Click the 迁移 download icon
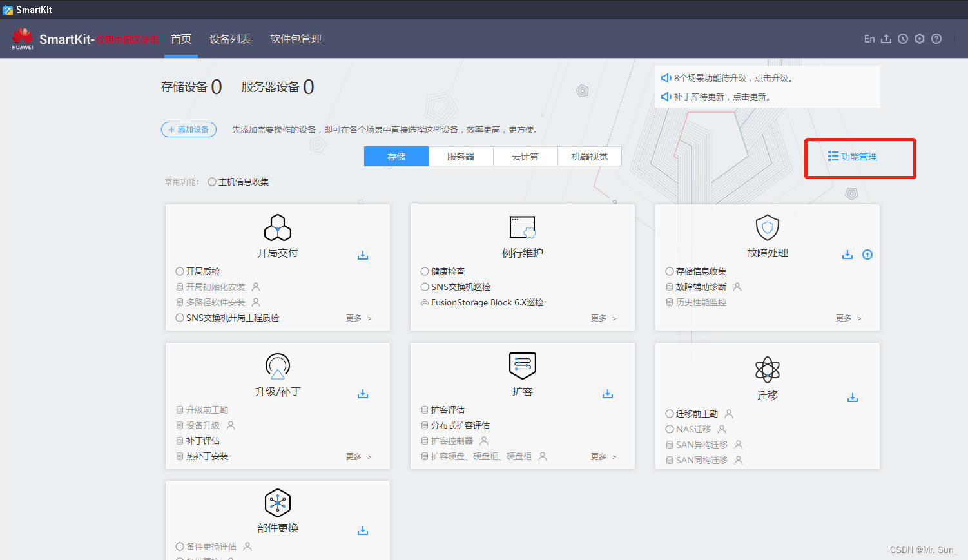This screenshot has width=968, height=560. 853,398
